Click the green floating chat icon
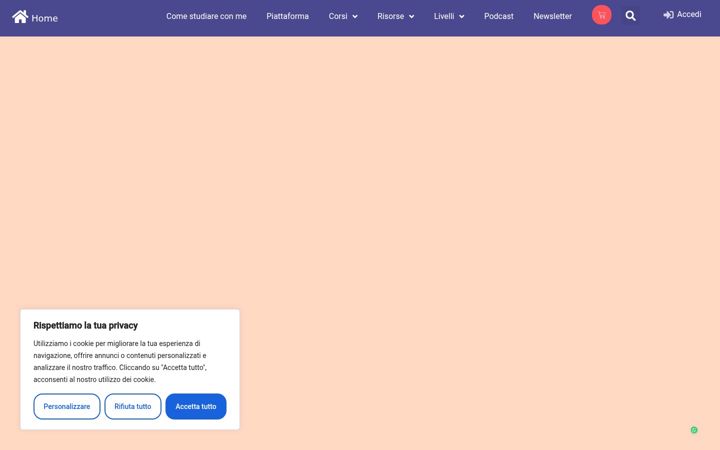The image size is (720, 450). pyautogui.click(x=694, y=430)
